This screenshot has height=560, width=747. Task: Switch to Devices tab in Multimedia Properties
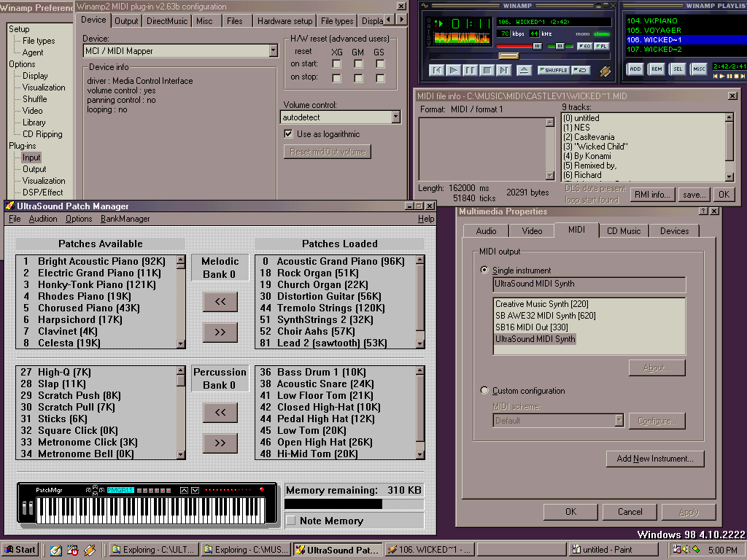(674, 231)
